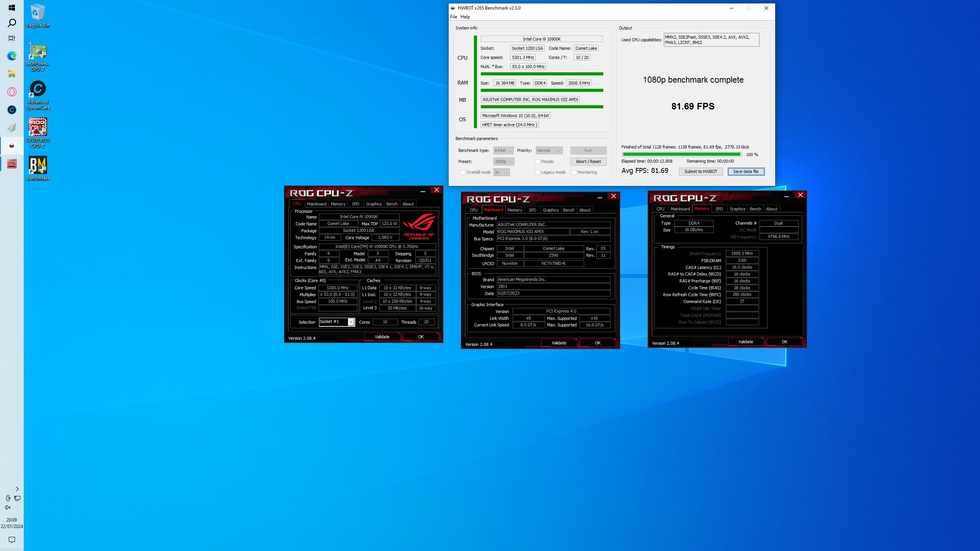
Task: Click ROG MAXIMUS XIII APEX model field in CPU-Z
Action: (x=532, y=231)
